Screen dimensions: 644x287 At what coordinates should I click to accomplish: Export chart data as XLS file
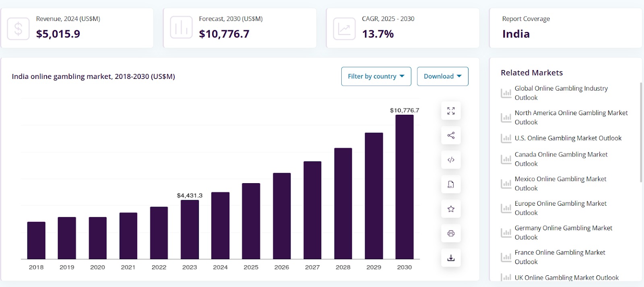point(451,184)
